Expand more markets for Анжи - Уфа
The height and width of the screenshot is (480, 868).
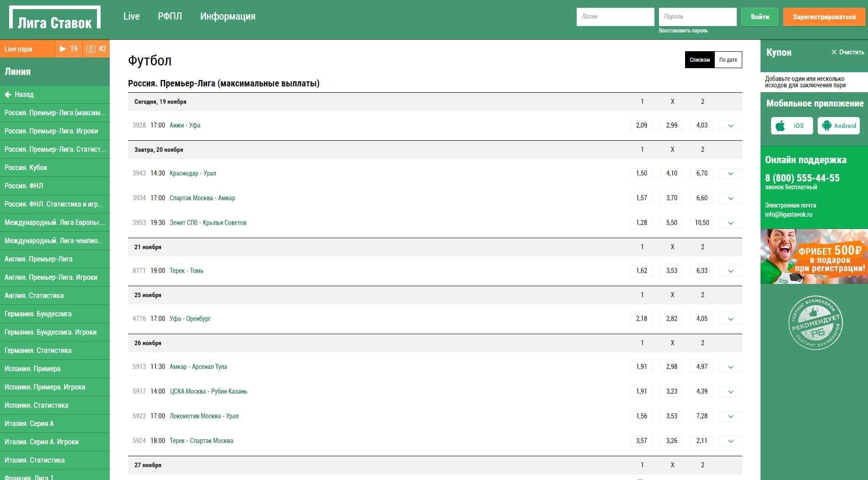pyautogui.click(x=730, y=126)
